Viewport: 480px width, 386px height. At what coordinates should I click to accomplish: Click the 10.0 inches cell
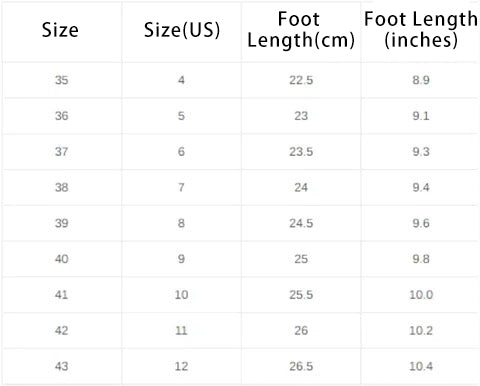coord(421,295)
